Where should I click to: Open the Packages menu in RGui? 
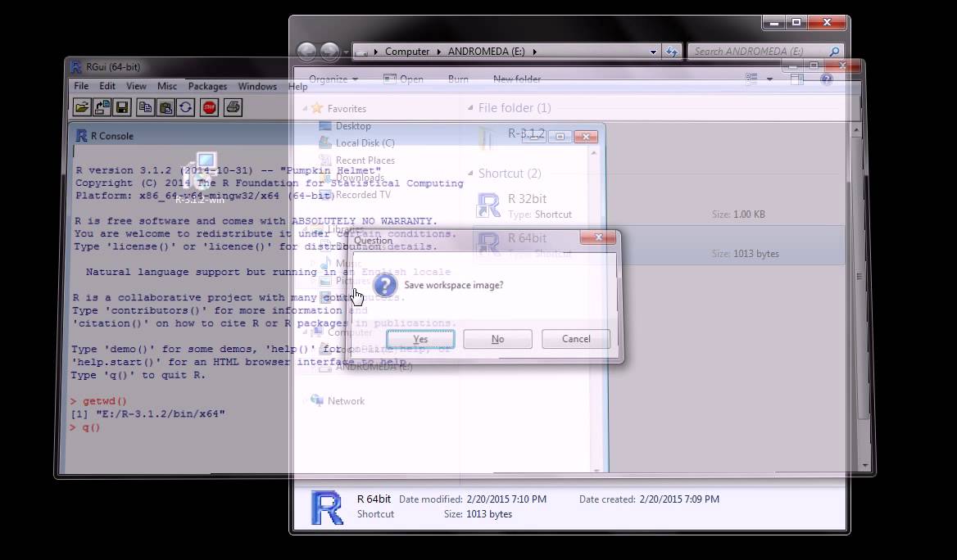tap(207, 86)
